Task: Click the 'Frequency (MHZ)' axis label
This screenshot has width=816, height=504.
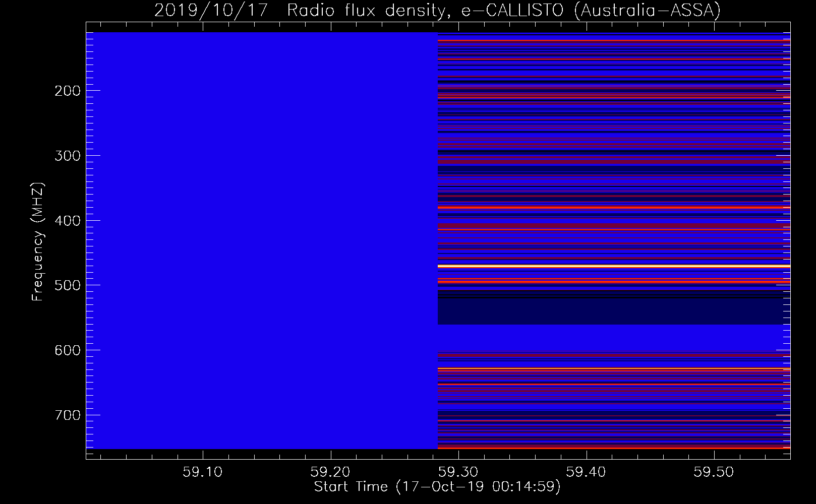Action: (x=38, y=241)
